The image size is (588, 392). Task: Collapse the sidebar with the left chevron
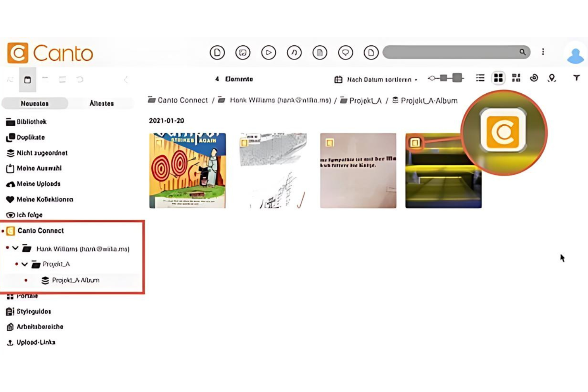(126, 79)
